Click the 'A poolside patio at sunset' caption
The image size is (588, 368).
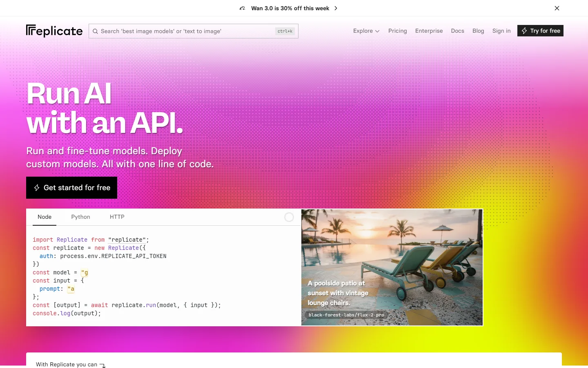pos(338,293)
